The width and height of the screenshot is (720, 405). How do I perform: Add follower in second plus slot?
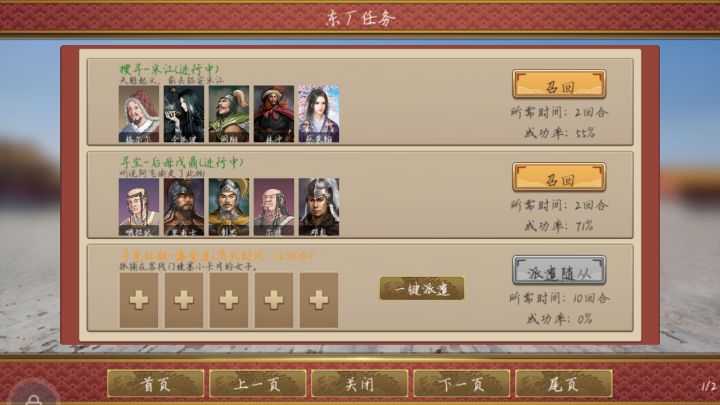click(x=184, y=300)
